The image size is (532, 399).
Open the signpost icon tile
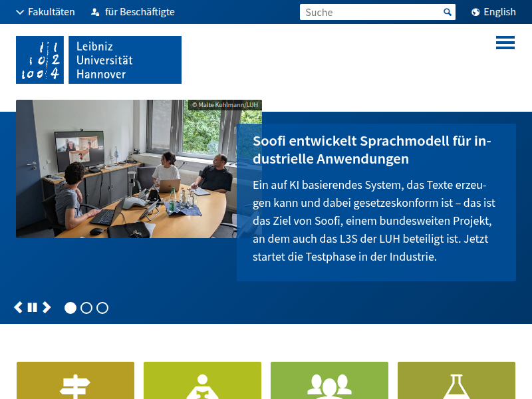[x=75, y=380]
